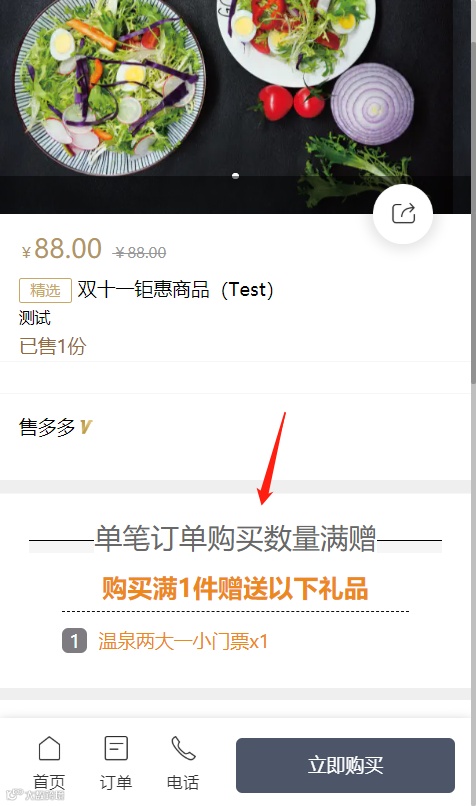Click the gold V badge beside 售多多
Viewport: 476px width, 806px height.
(86, 427)
